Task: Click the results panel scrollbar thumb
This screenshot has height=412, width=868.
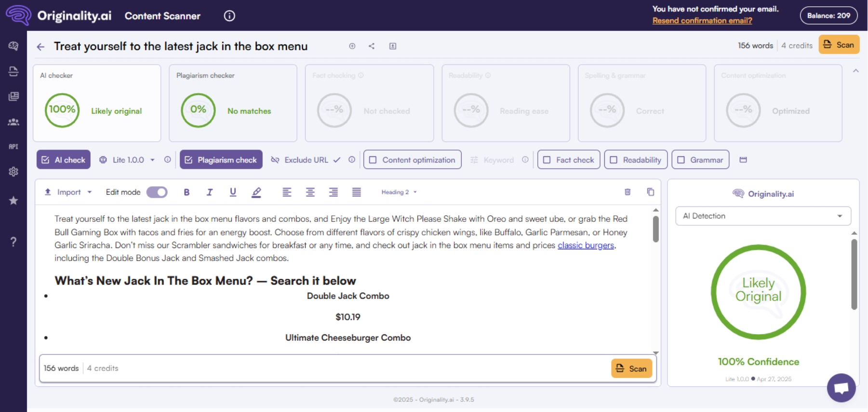Action: pyautogui.click(x=854, y=275)
